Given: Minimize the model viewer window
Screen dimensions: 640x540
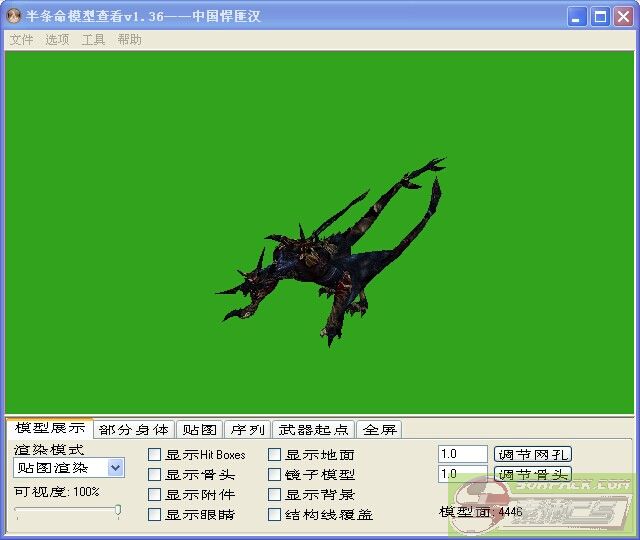Looking at the screenshot, I should (577, 17).
